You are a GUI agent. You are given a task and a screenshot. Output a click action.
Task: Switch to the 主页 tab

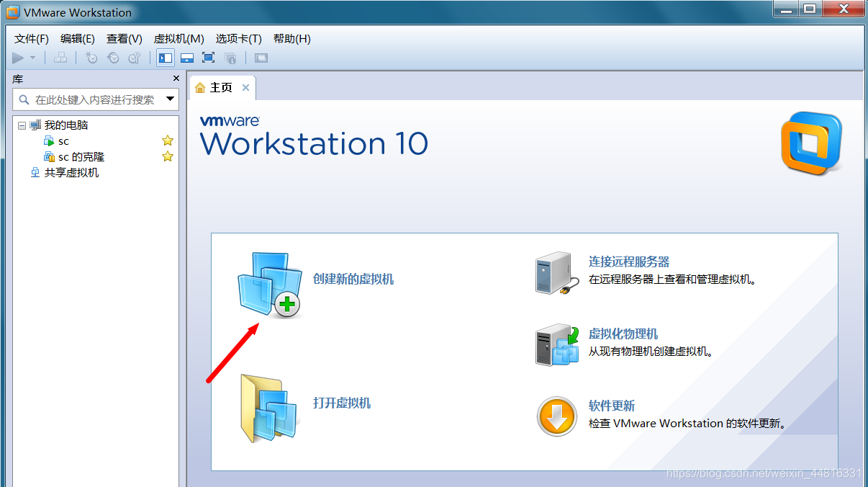click(221, 88)
